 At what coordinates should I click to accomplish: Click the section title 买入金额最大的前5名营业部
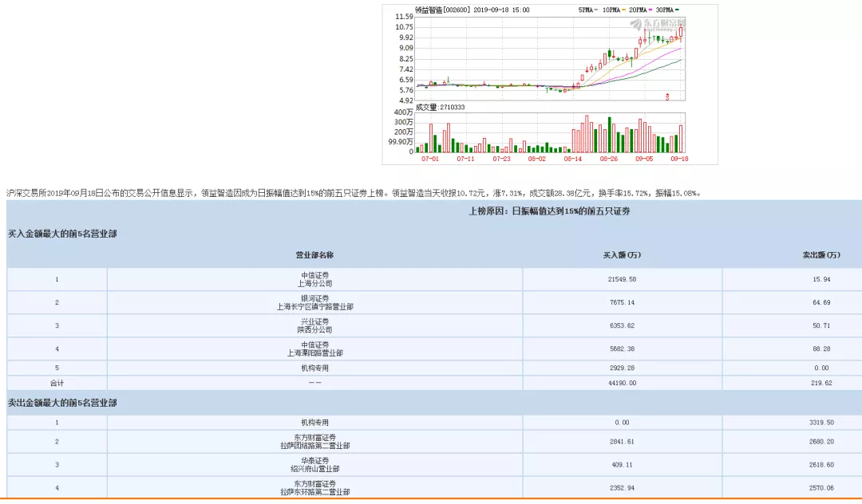62,234
